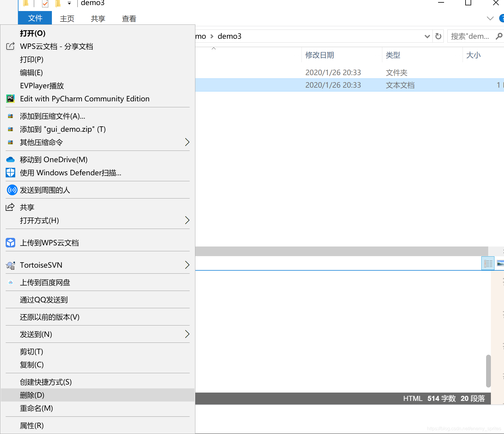Select 打印(P) menu entry
Screen dimensions: 504x434
coord(98,59)
